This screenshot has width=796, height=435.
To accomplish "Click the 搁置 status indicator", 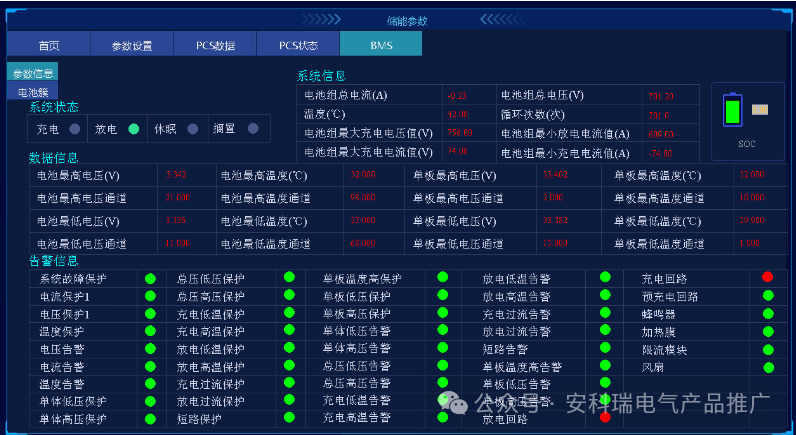I will 253,129.
